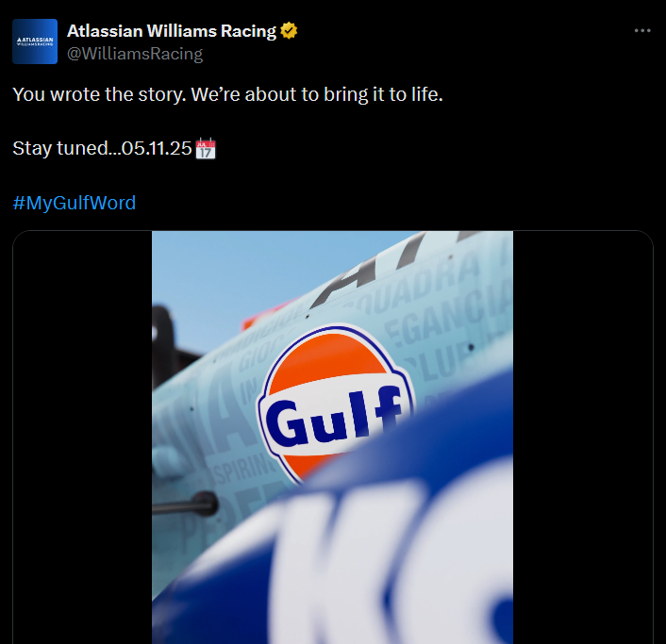Visit the @WilliamsRacing handle link
666x644 pixels.
tap(135, 54)
